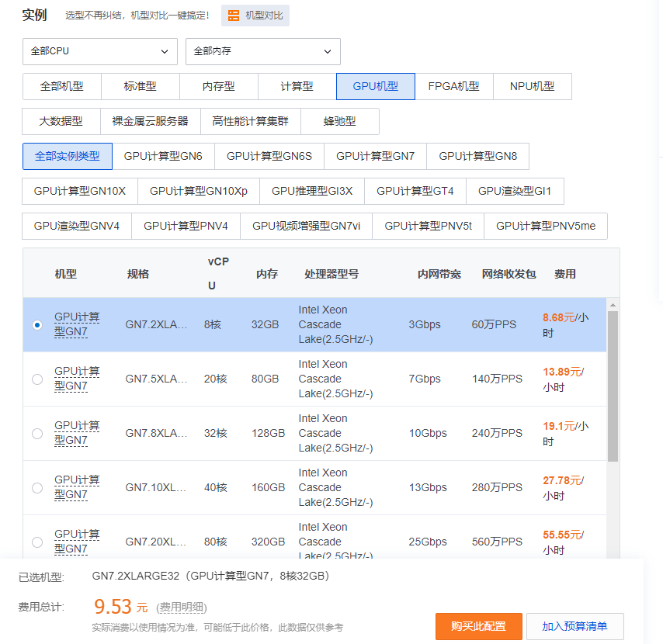Click GPU计算型GN7 link in 20核 row

point(77,379)
